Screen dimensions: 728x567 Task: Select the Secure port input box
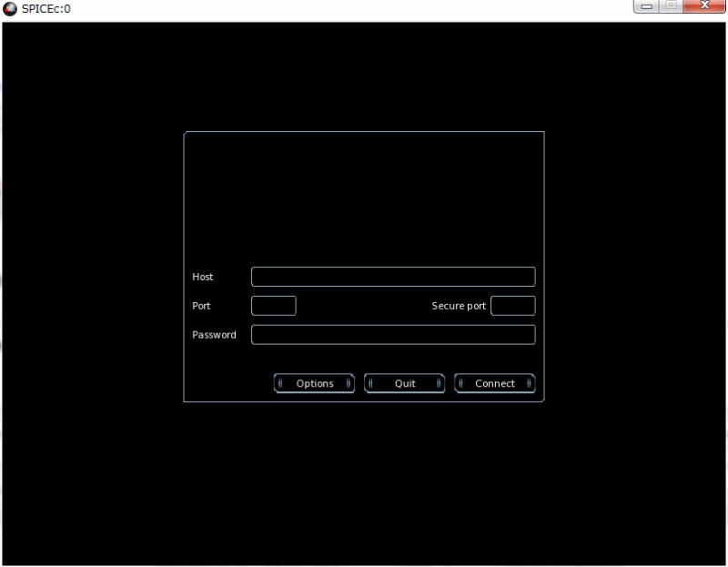[x=512, y=306]
